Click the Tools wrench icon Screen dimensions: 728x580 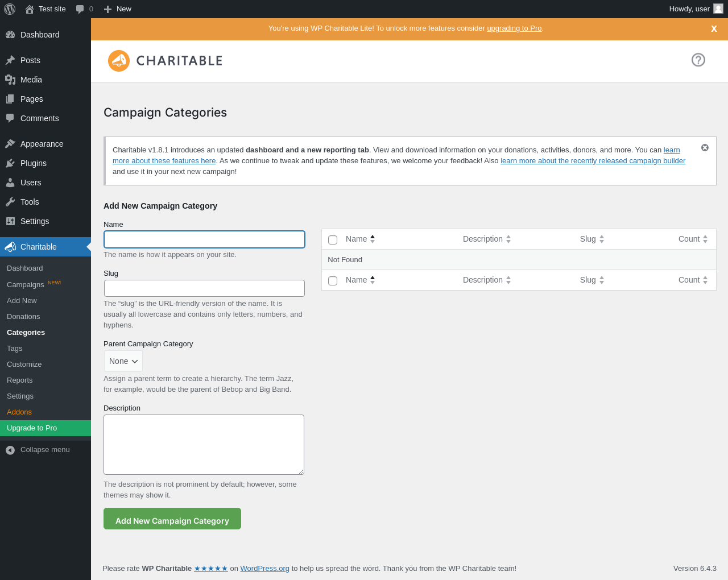click(x=10, y=202)
